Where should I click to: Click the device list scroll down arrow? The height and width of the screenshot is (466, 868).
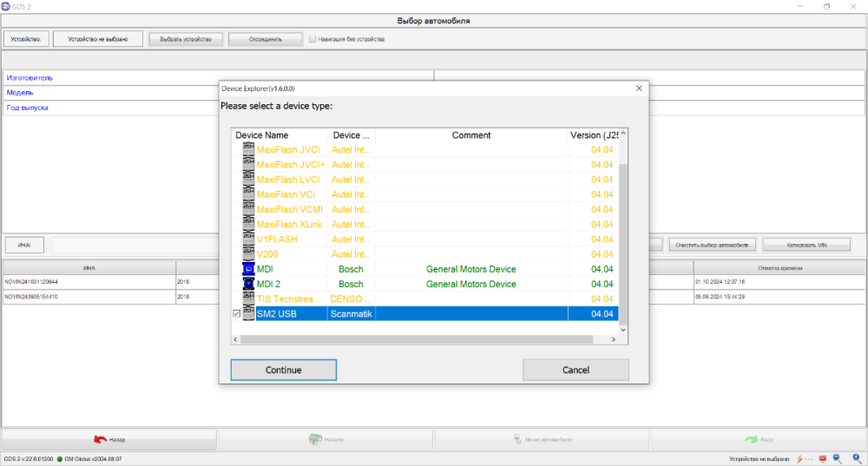click(x=622, y=330)
